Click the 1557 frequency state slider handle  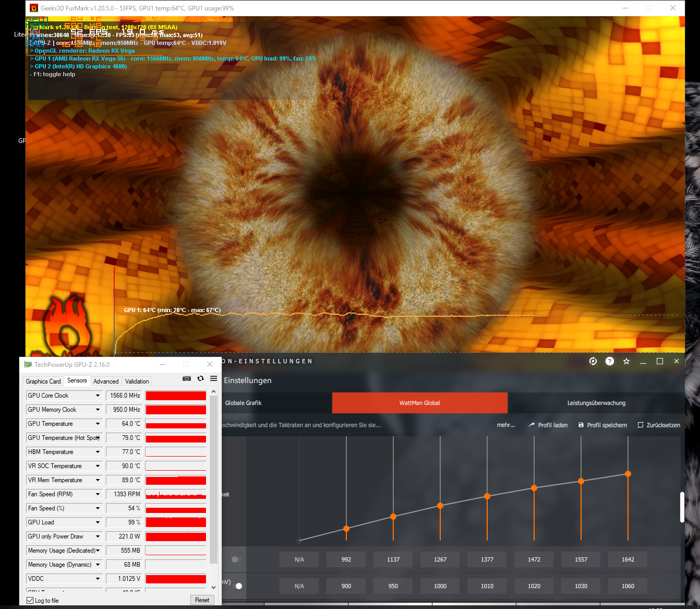point(581,481)
